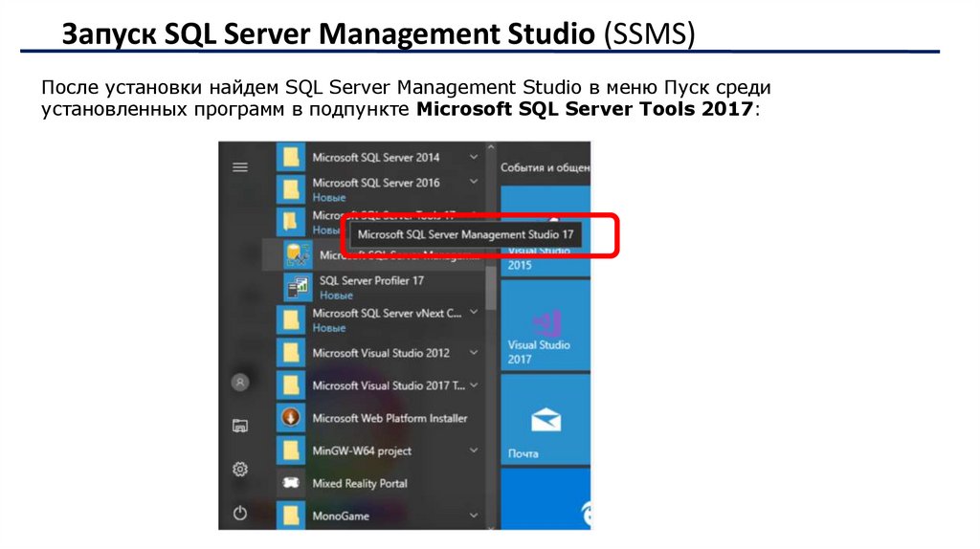
Task: Open the MonoGame entry
Action: tap(380, 516)
